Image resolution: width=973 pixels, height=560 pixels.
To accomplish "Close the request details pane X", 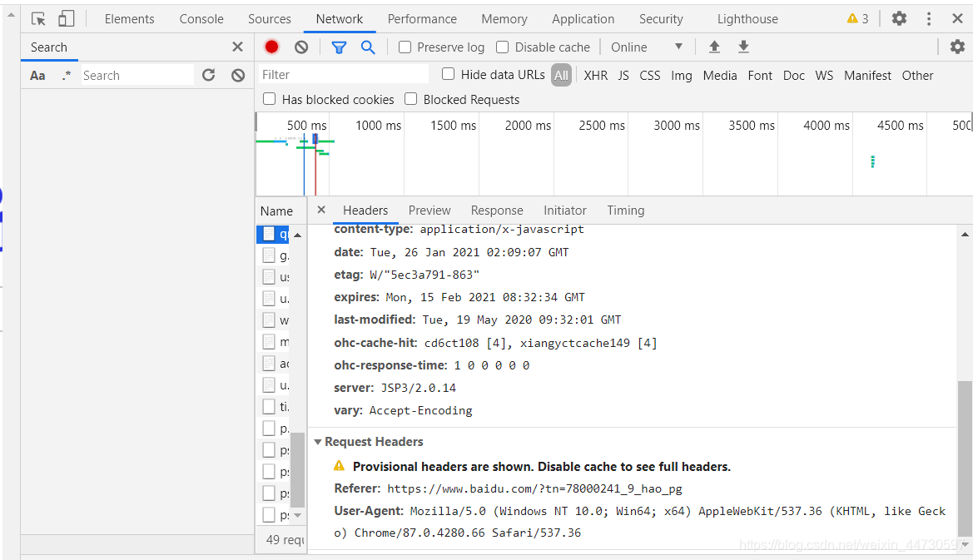I will (x=320, y=210).
